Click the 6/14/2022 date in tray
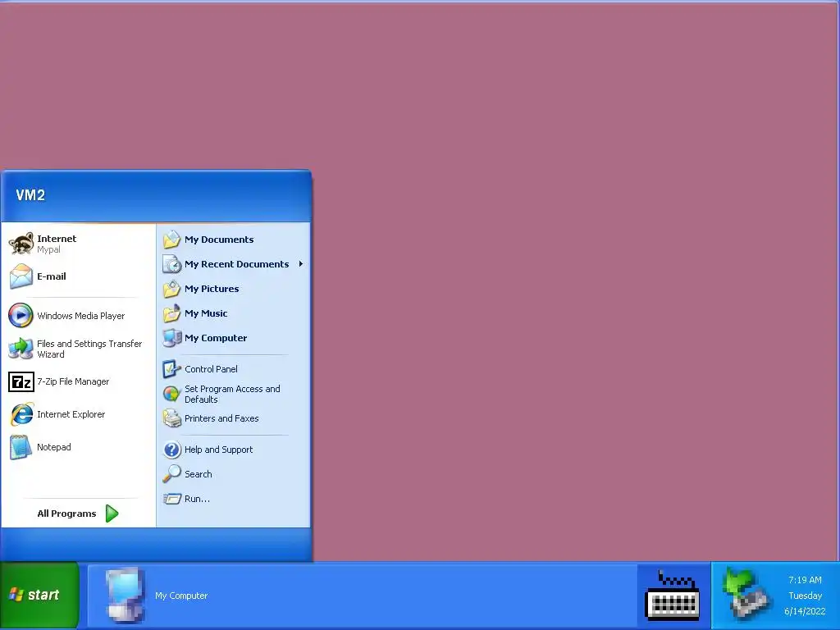 (805, 611)
